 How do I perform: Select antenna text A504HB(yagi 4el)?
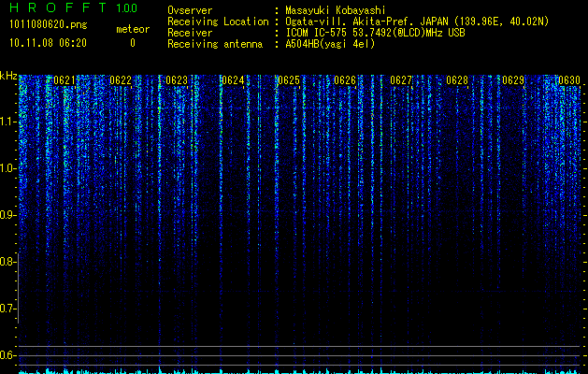click(330, 44)
